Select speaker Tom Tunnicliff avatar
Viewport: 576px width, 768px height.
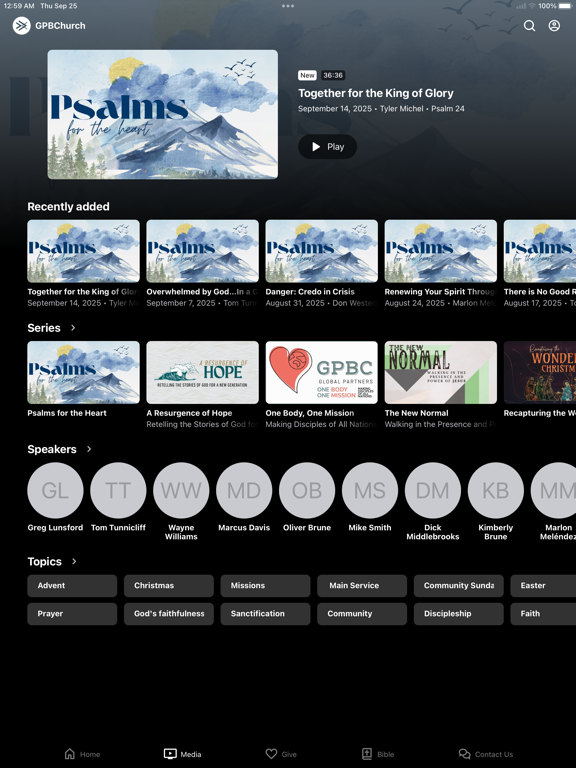118,490
